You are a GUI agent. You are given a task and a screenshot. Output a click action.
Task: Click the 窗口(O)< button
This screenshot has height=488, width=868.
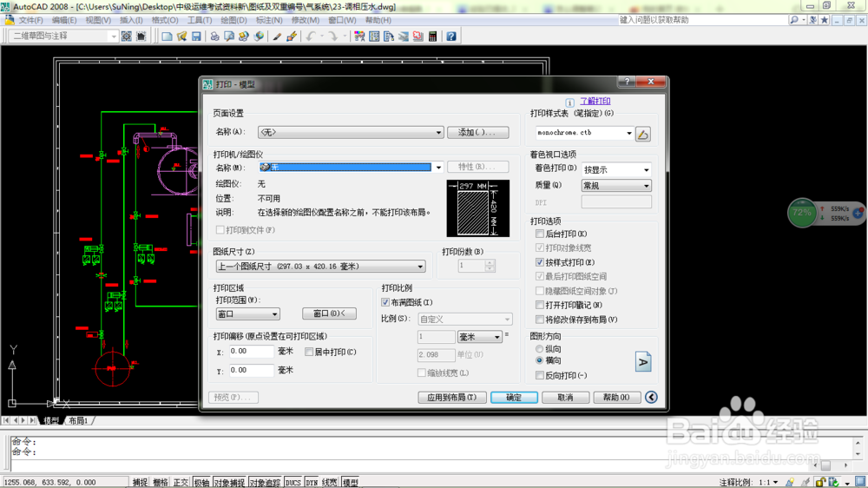[x=329, y=313]
